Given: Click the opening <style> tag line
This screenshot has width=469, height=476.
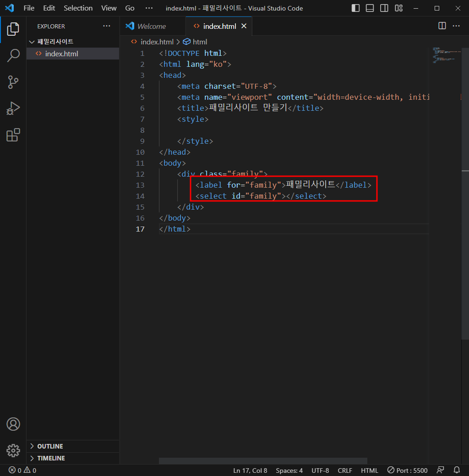Looking at the screenshot, I should click(193, 119).
